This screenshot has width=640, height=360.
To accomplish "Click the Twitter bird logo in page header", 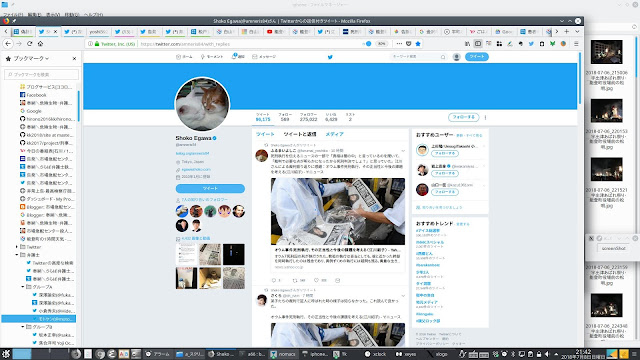I will 330,57.
